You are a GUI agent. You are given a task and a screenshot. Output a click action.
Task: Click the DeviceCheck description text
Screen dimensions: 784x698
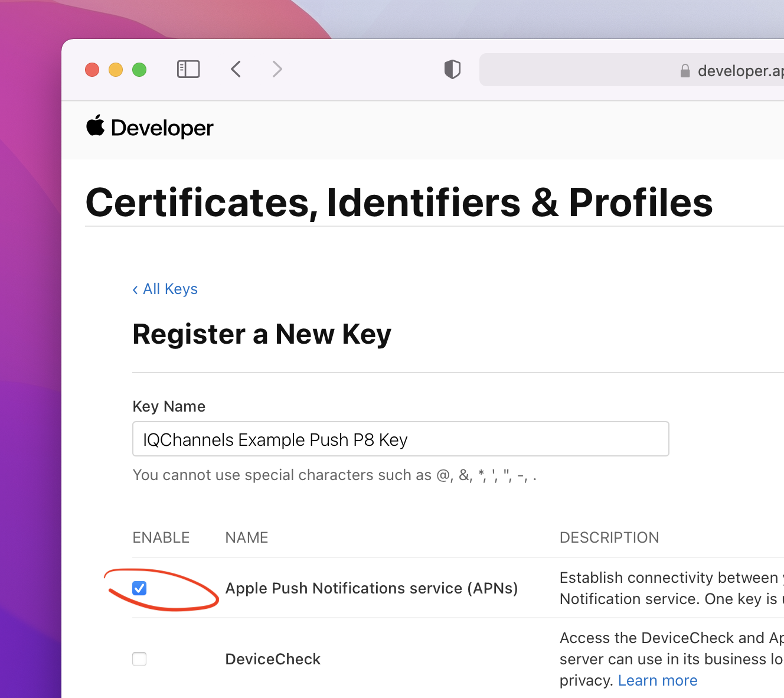tap(672, 659)
